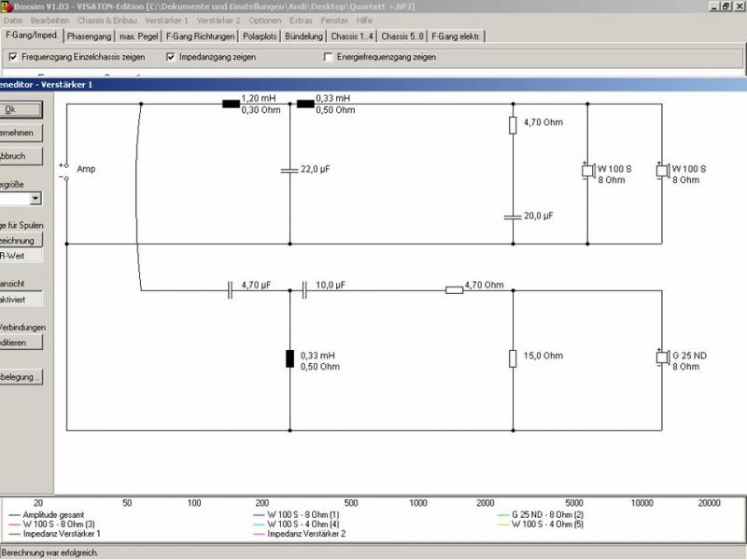The height and width of the screenshot is (560, 747).
Task: Select the F-Gang/Imped. tab
Action: (32, 35)
